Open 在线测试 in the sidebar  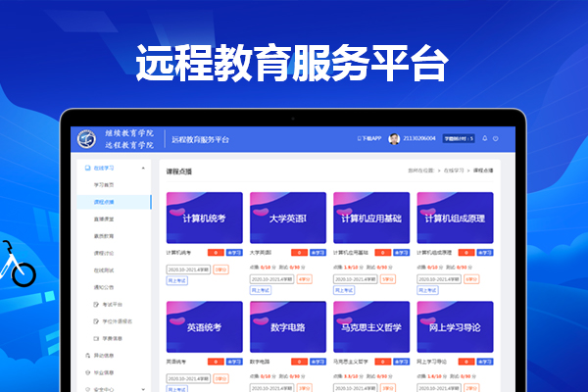pyautogui.click(x=104, y=270)
